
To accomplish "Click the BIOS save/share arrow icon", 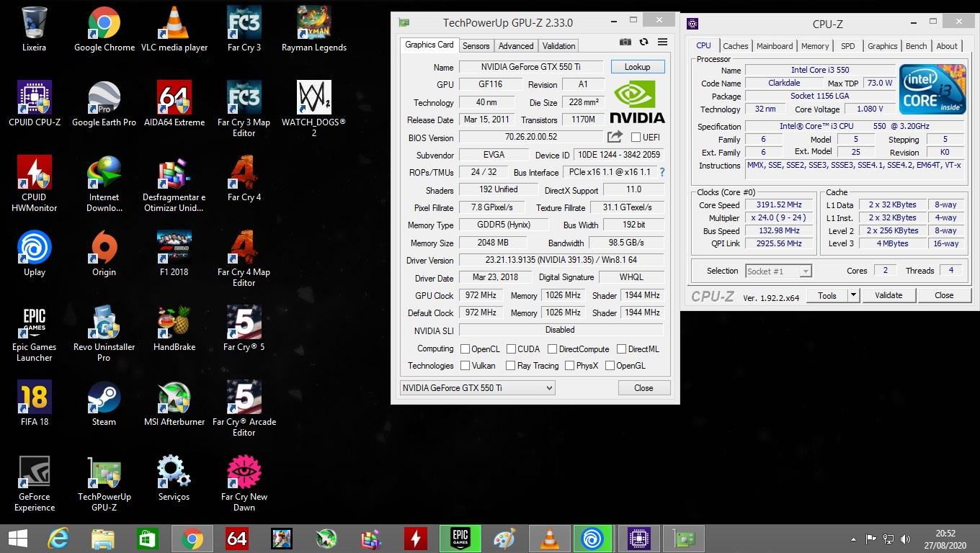I will point(615,137).
